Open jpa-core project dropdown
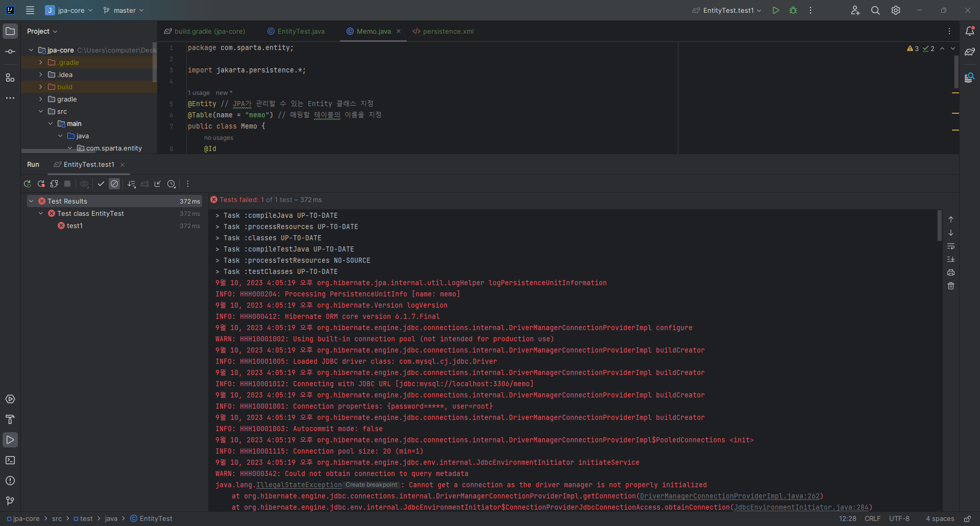The image size is (980, 526). tap(69, 10)
